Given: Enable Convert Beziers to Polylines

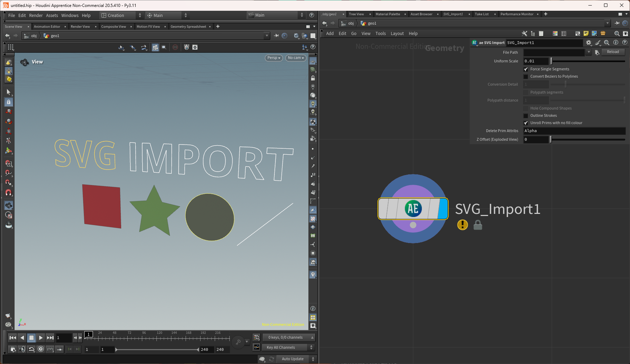Looking at the screenshot, I should (526, 77).
